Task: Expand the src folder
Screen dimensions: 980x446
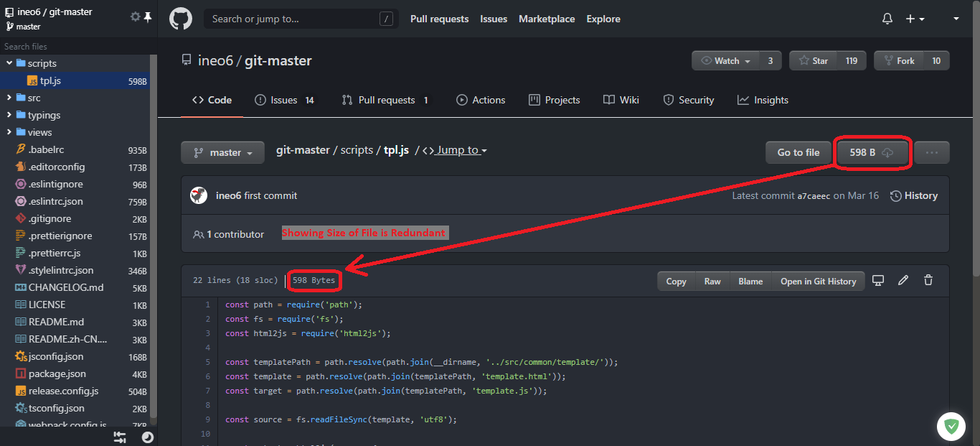Action: tap(9, 98)
